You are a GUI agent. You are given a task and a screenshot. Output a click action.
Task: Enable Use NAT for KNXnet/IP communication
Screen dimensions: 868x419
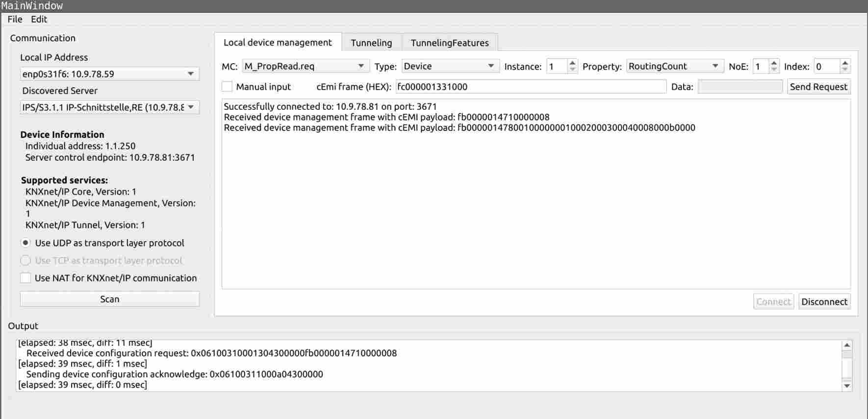pos(26,278)
